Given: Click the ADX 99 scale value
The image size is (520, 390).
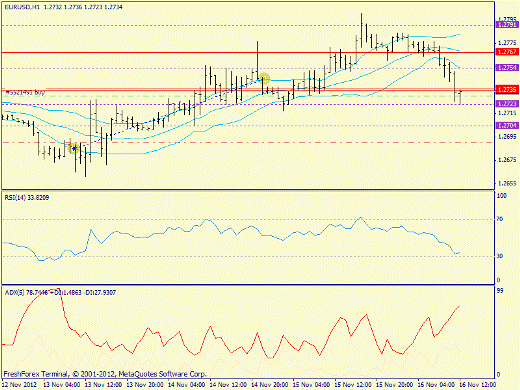Looking at the screenshot, I should click(500, 291).
